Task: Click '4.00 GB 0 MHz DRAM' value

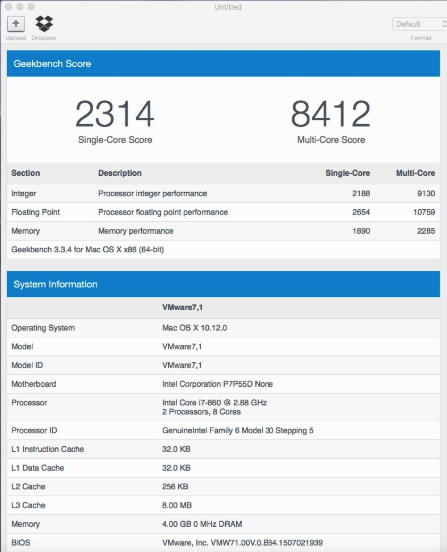Action: click(x=202, y=524)
